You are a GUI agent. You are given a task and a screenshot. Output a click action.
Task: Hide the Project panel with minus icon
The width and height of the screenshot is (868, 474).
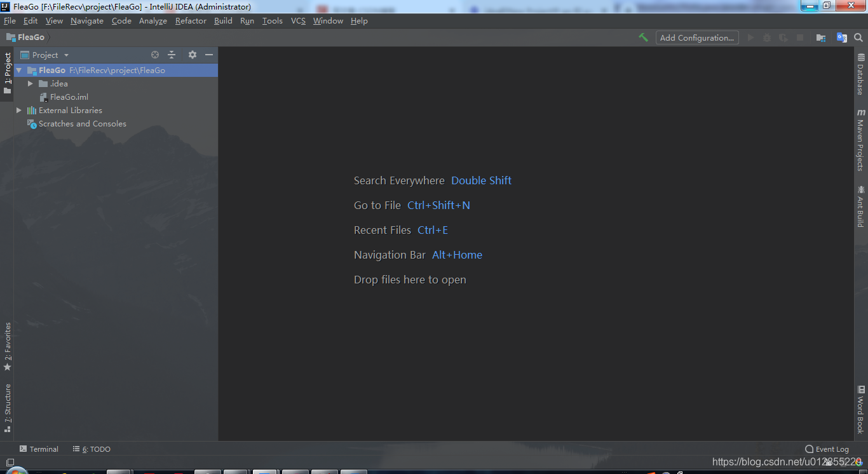pyautogui.click(x=208, y=55)
